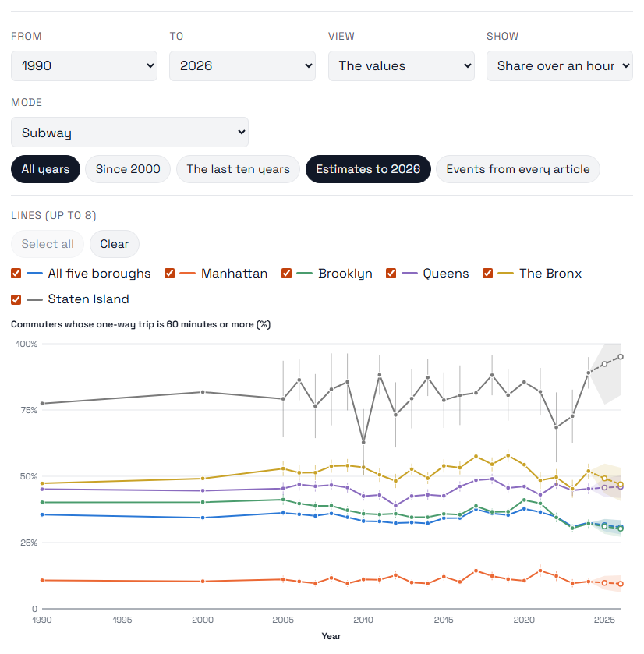Viewport: 644px width, 654px height.
Task: Open the SHOW dropdown for Share over an hour
Action: (560, 66)
